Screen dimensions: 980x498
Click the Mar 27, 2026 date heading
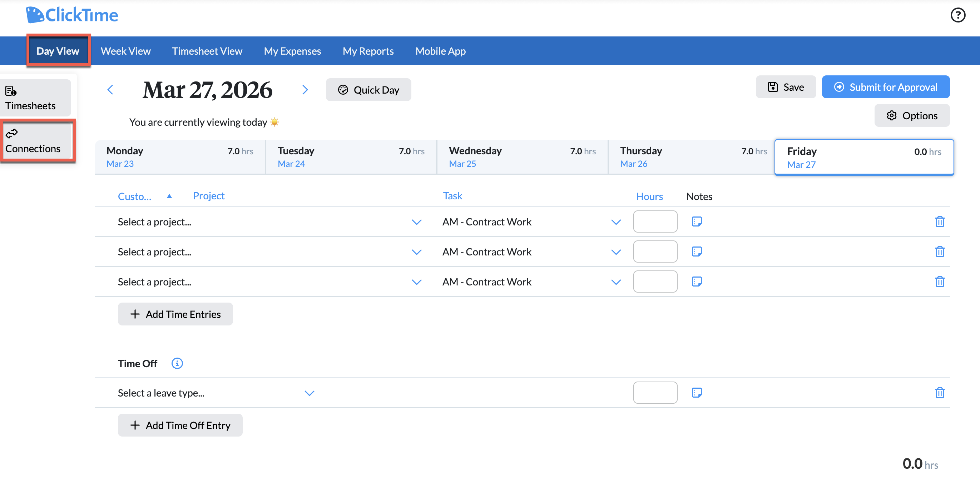[x=207, y=90]
